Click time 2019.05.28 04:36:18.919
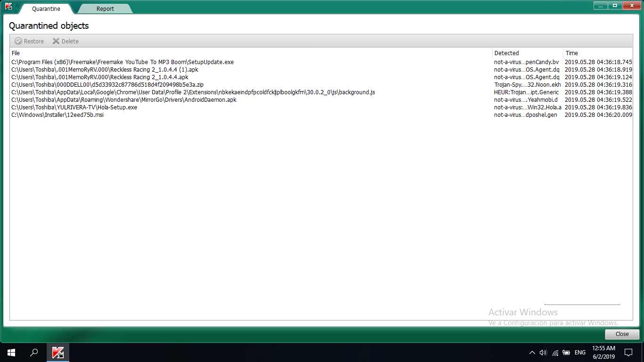Screen dimensions: 644x362 (598, 70)
